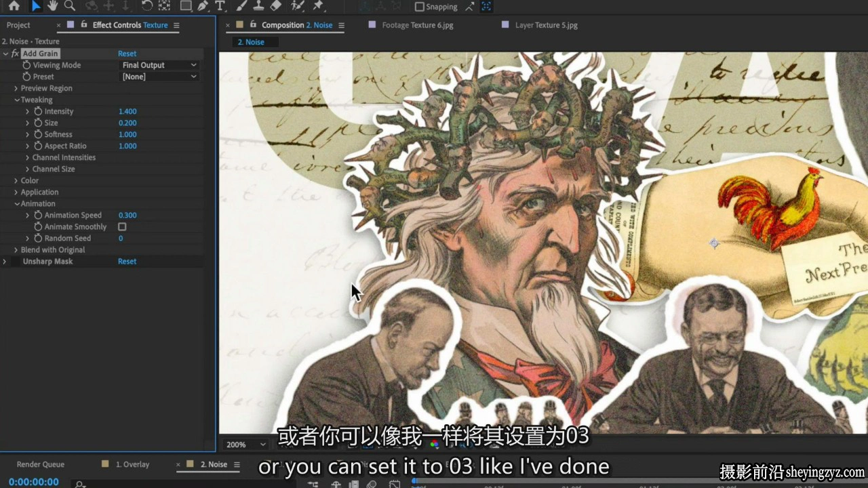Close the Composition panel tab
This screenshot has height=488, width=868.
228,25
